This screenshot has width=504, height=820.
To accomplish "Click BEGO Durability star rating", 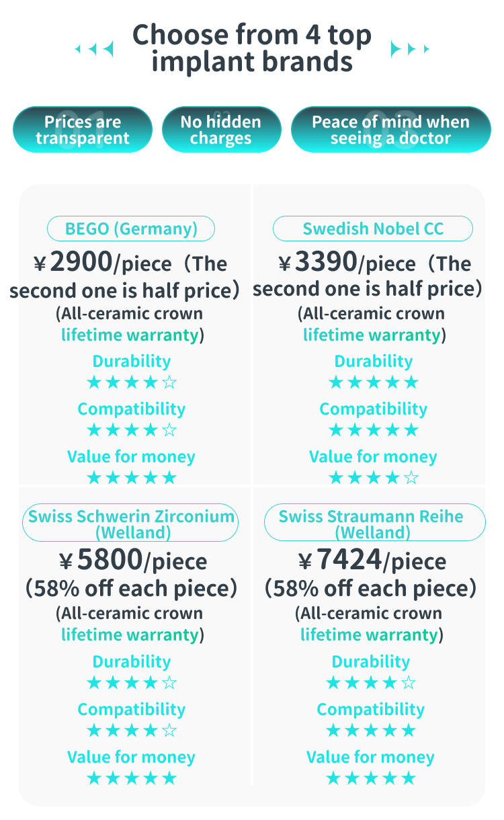I will [132, 383].
